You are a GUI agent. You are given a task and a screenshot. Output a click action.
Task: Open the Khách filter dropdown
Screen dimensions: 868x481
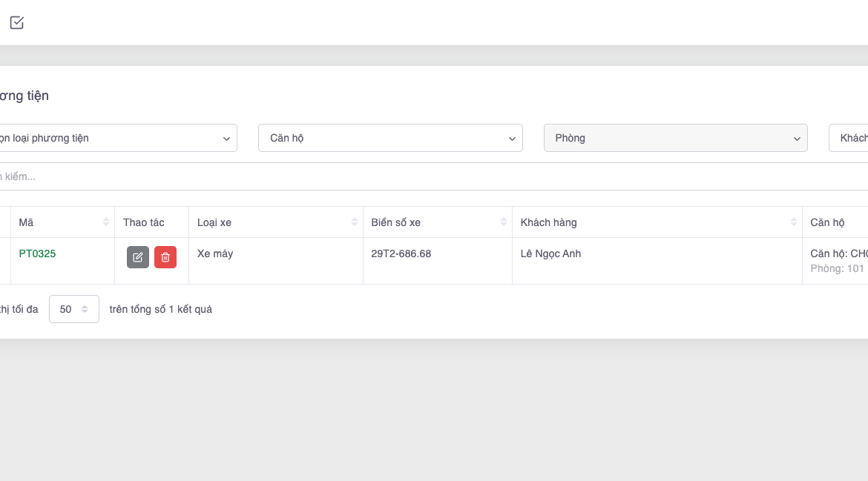[x=849, y=138]
